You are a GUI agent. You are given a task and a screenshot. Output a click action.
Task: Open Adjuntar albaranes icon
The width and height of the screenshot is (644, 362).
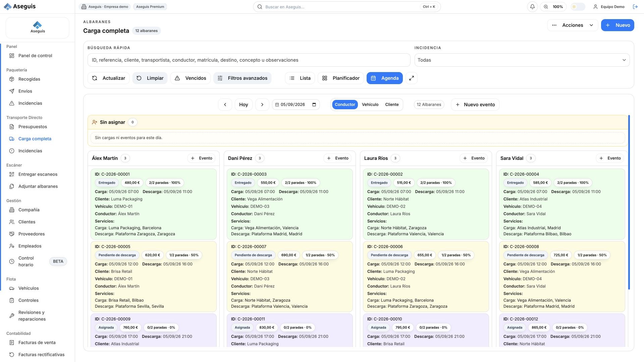[x=12, y=186]
